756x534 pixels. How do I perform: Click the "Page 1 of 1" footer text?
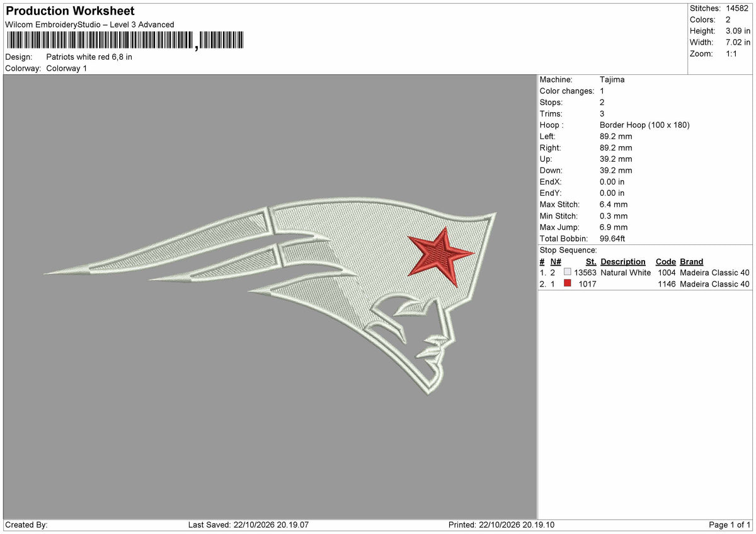730,525
